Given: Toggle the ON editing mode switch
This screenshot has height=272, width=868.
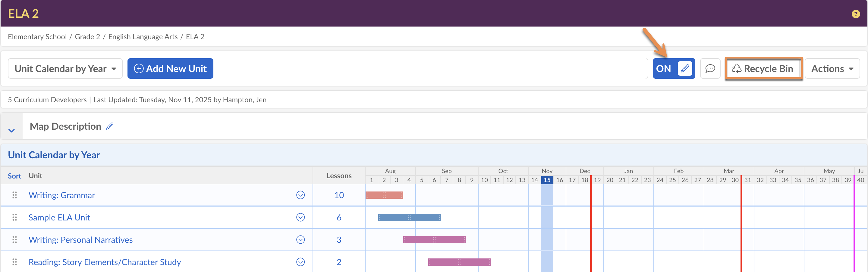Looking at the screenshot, I should 674,69.
